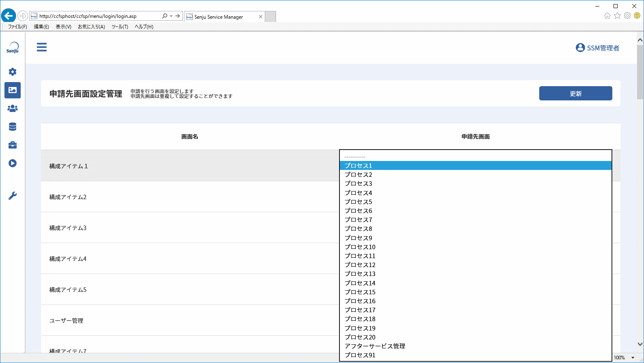Open the database sidebar icon
The image size is (644, 363).
tap(13, 127)
